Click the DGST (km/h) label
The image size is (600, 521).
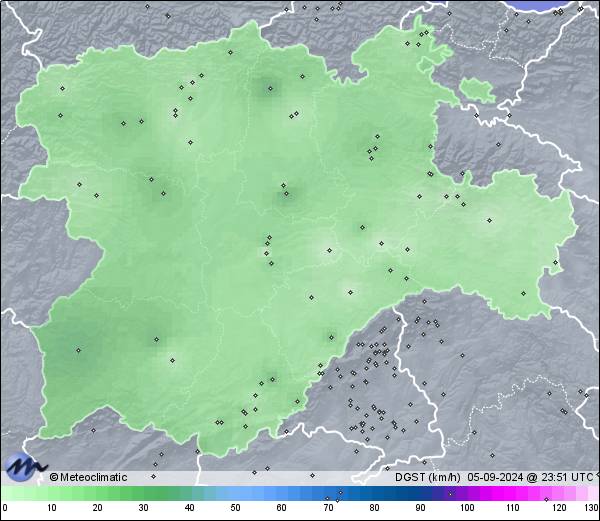click(428, 477)
